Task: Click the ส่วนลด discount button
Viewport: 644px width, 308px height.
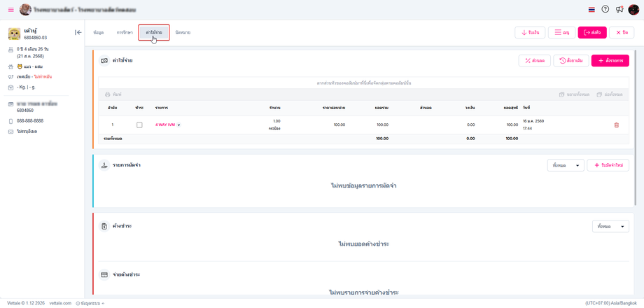Action: point(535,61)
